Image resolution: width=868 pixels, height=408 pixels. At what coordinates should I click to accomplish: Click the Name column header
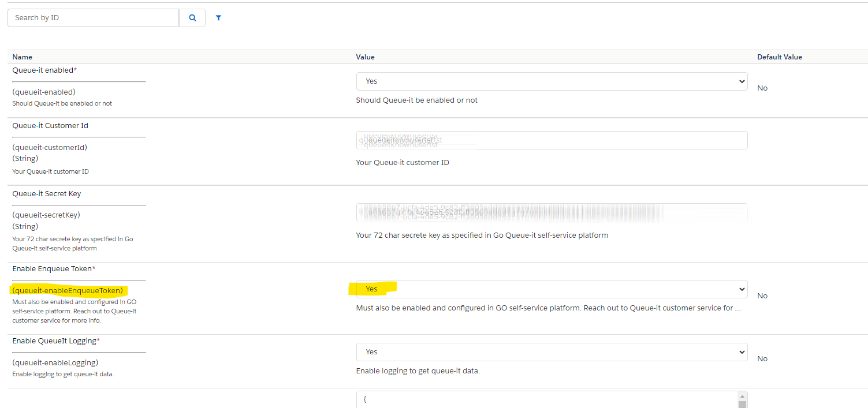tap(23, 57)
